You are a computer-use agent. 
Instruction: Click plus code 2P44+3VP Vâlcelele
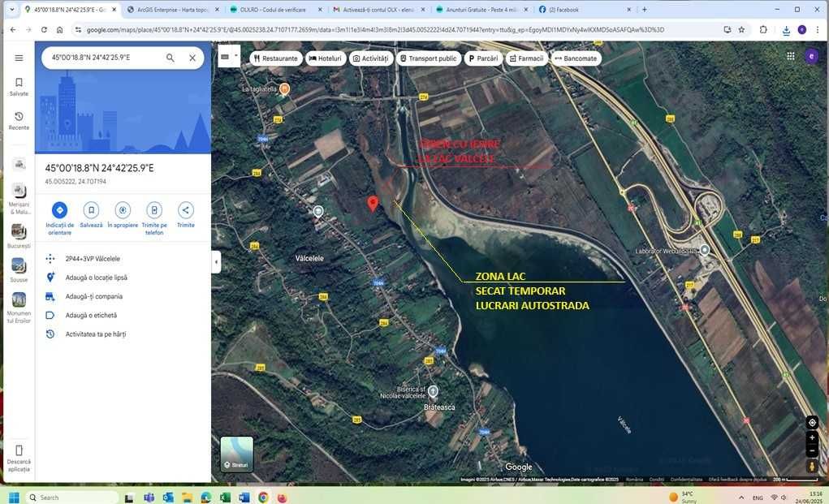click(93, 259)
